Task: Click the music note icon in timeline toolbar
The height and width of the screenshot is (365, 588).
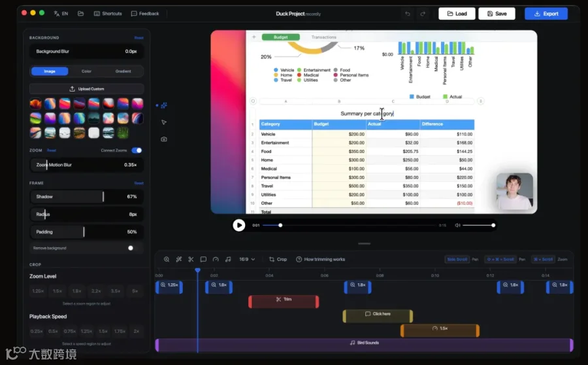Action: [228, 259]
